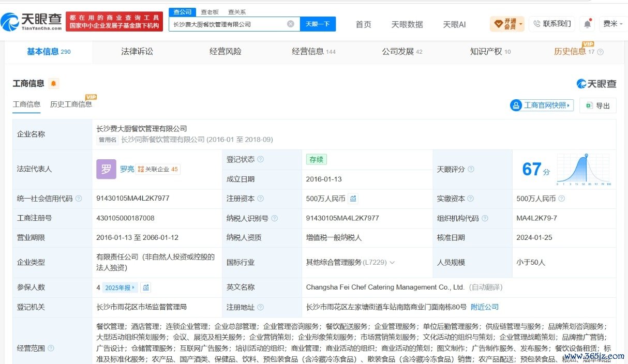
Task: Click the registration number 430105000187008
Action: coord(125,218)
